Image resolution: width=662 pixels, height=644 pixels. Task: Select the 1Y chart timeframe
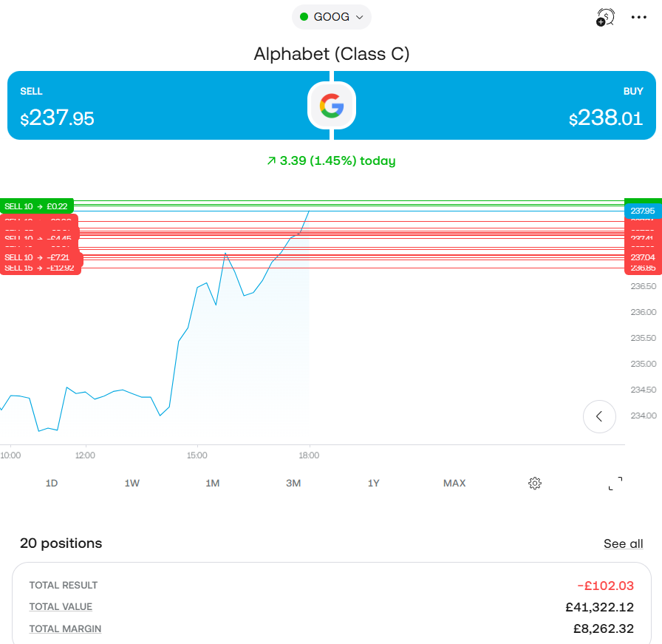tap(374, 483)
